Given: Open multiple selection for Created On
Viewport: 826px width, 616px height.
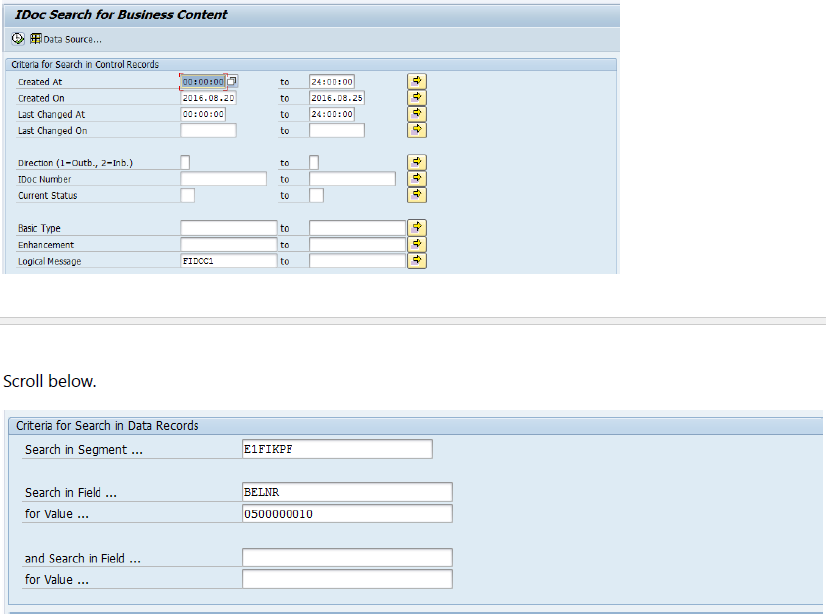Looking at the screenshot, I should (417, 98).
